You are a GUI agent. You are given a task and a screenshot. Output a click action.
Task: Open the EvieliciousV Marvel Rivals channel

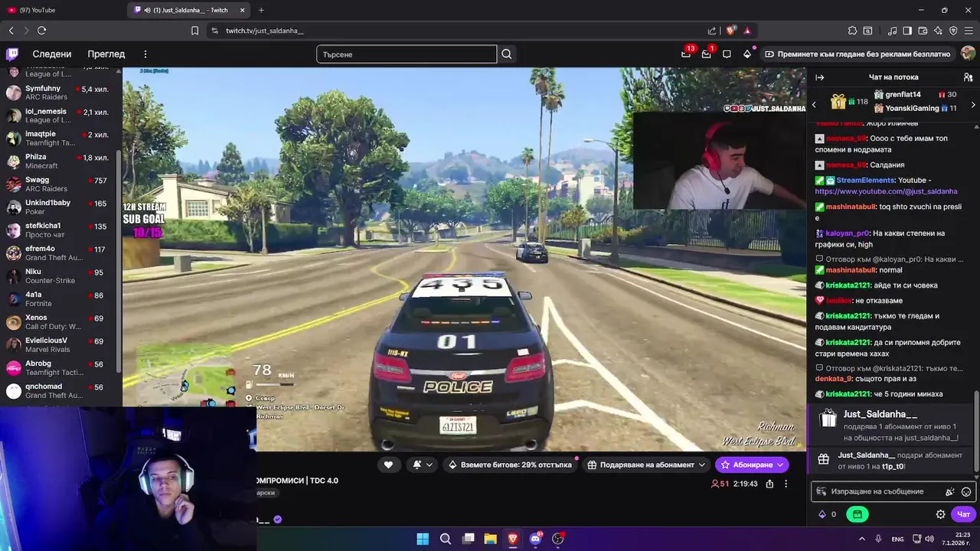click(60, 345)
